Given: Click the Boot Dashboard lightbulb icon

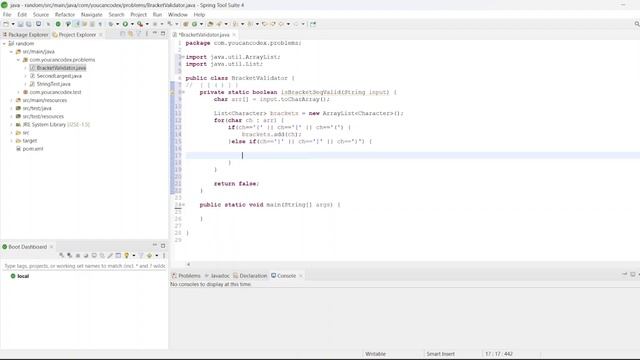Looking at the screenshot, I should (x=127, y=255).
